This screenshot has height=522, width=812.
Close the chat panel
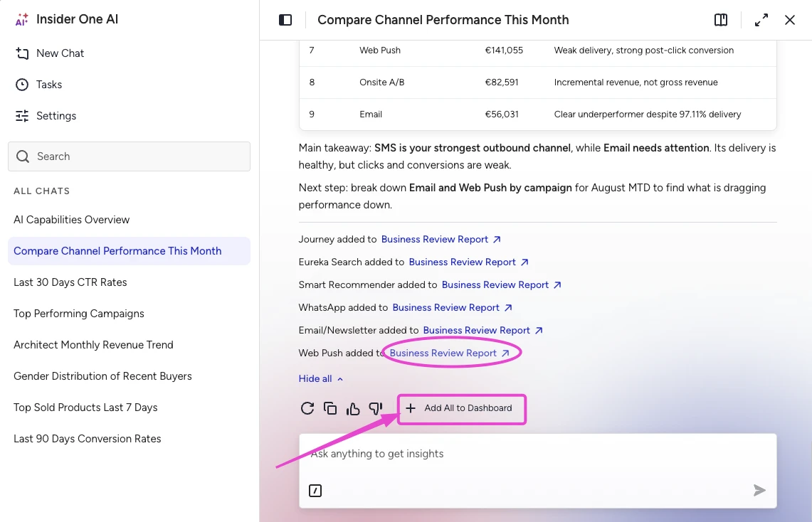pyautogui.click(x=790, y=20)
